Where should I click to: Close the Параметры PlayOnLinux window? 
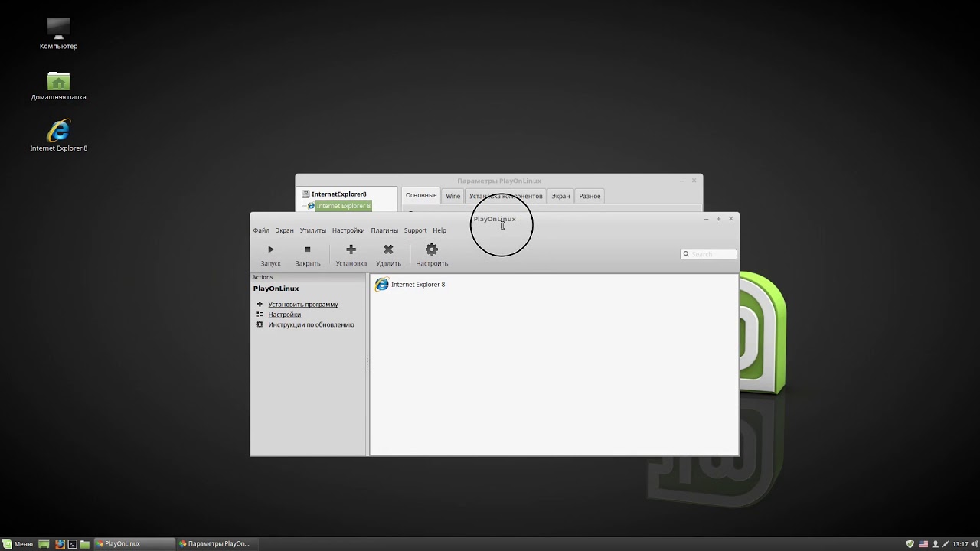(694, 181)
